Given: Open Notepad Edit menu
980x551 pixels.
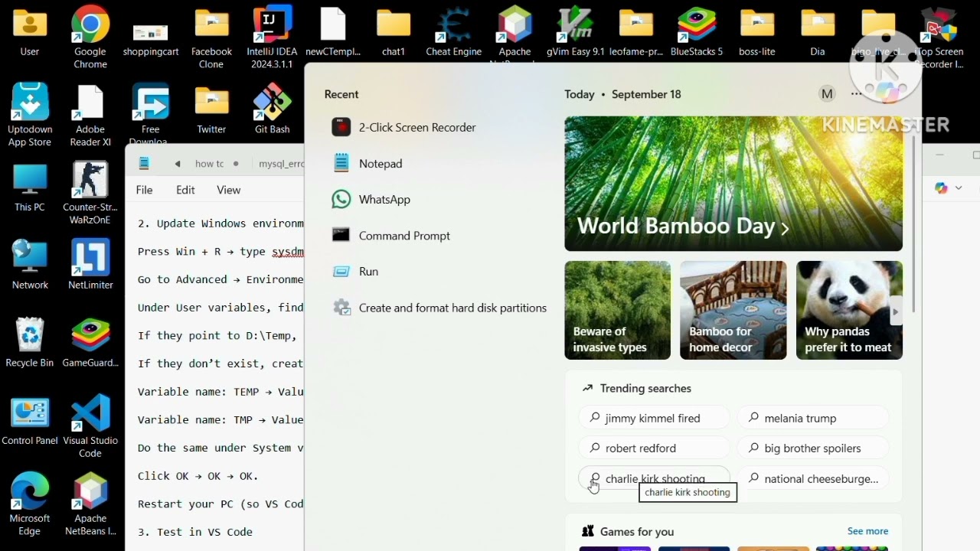Looking at the screenshot, I should tap(185, 190).
